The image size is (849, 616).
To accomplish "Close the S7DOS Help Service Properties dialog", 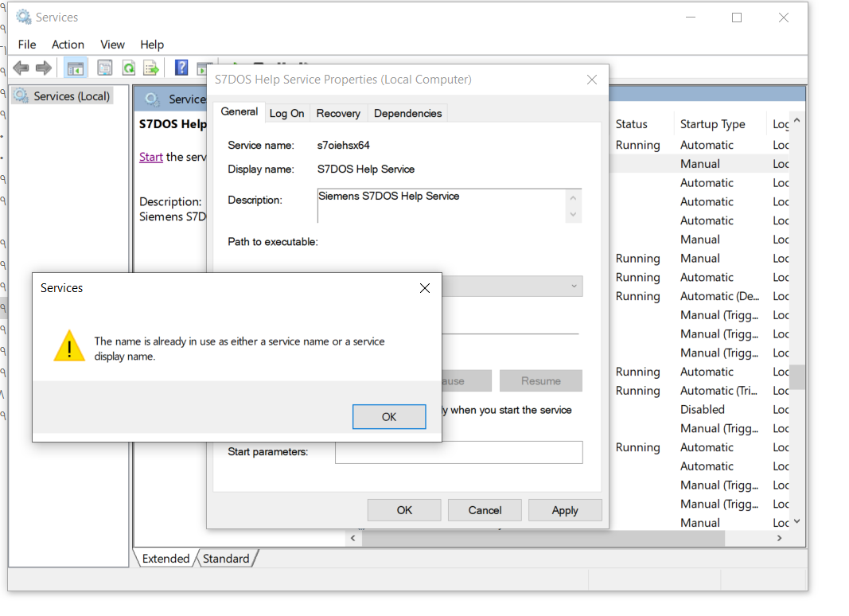I will [x=592, y=80].
